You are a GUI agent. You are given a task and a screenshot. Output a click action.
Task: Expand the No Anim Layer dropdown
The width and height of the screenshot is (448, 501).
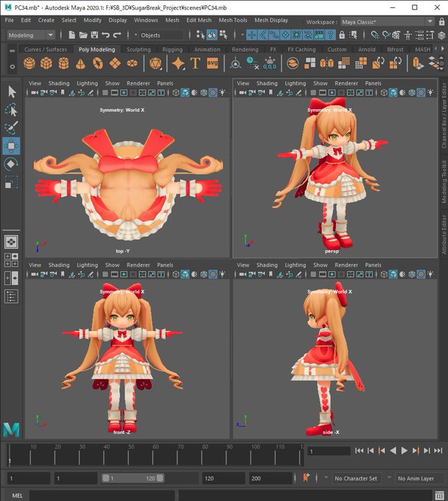pos(389,478)
